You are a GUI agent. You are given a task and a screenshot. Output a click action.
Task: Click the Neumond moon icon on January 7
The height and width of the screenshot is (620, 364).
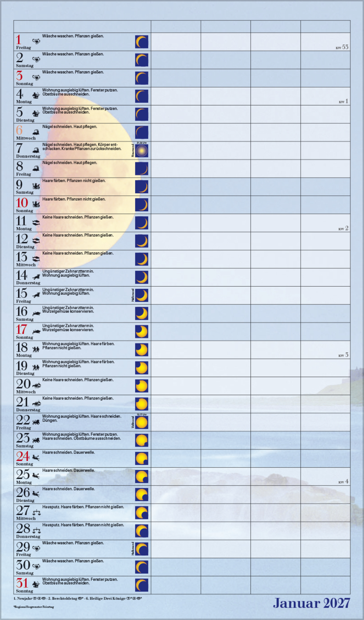pyautogui.click(x=142, y=151)
